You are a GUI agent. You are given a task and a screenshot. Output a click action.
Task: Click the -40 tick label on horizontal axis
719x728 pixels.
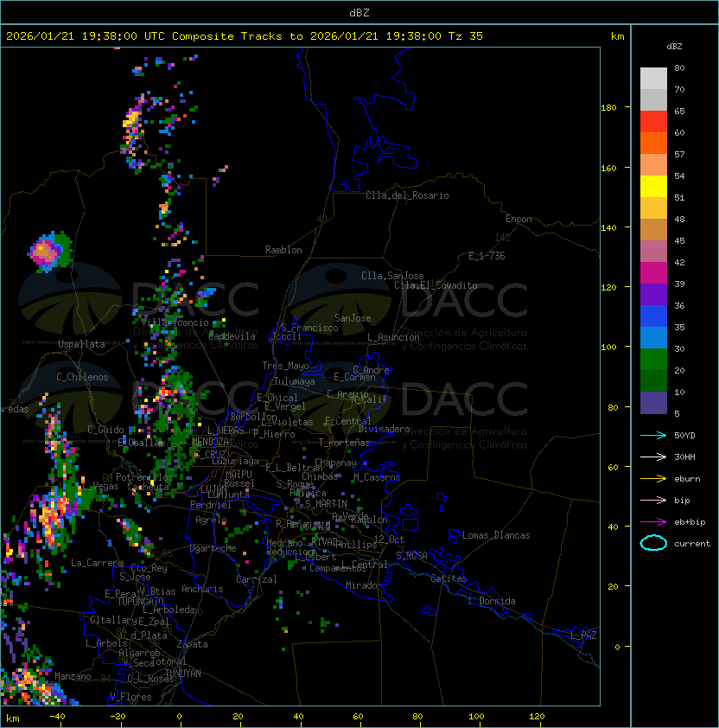pos(57,717)
